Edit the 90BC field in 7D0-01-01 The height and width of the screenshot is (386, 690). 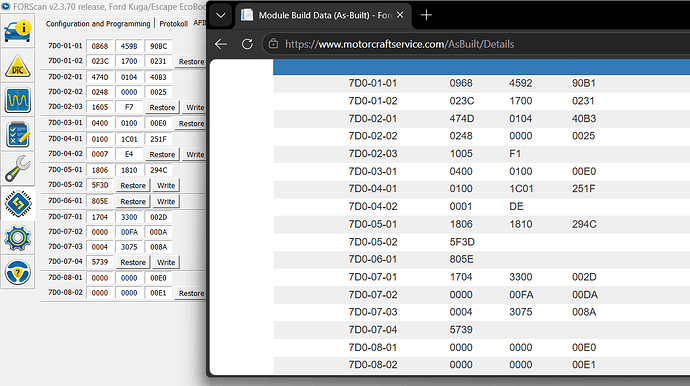158,46
